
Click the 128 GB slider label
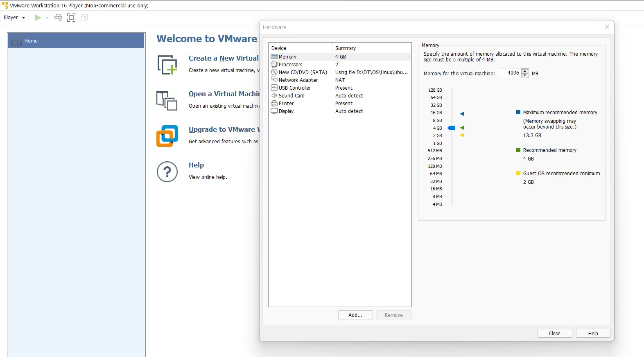(x=435, y=90)
